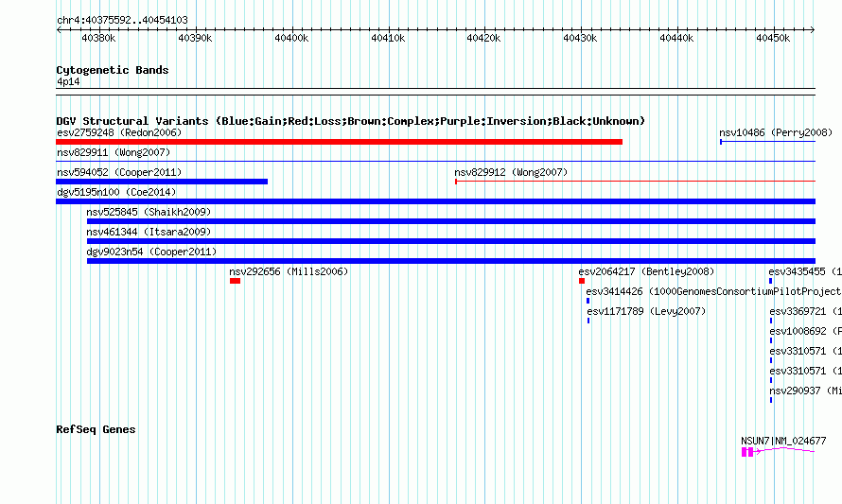Click the small blue esv3435455 variant mark
The width and height of the screenshot is (842, 504).
pos(771,281)
